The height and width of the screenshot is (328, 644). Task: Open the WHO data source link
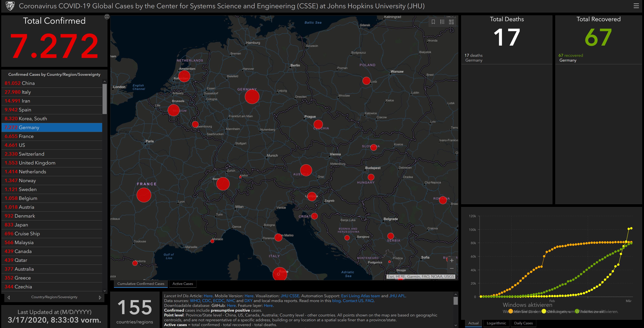pos(195,301)
